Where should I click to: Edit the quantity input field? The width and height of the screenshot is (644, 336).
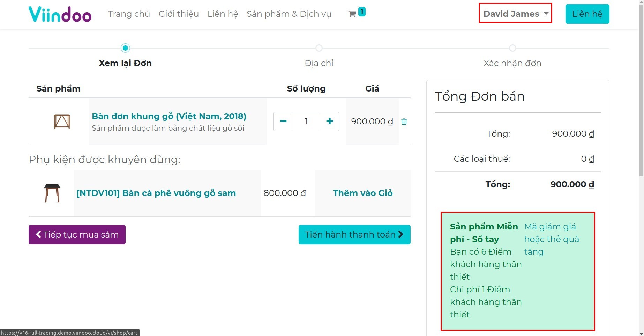click(306, 121)
